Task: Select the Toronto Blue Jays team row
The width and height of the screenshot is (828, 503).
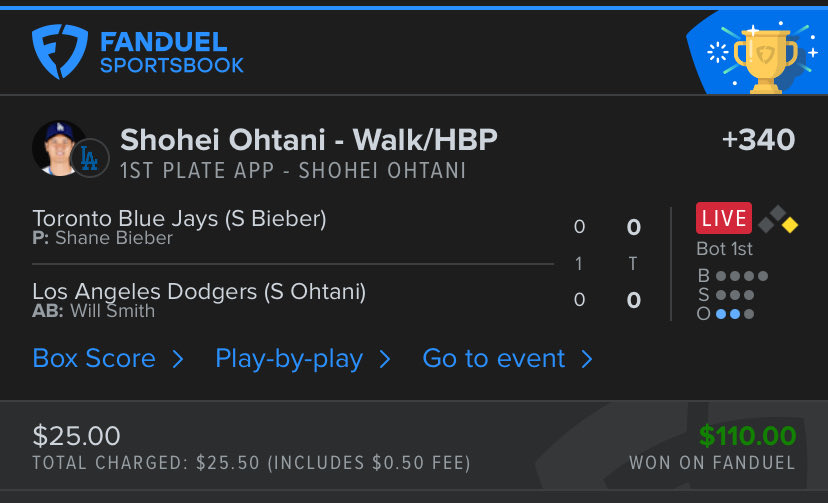Action: click(293, 227)
